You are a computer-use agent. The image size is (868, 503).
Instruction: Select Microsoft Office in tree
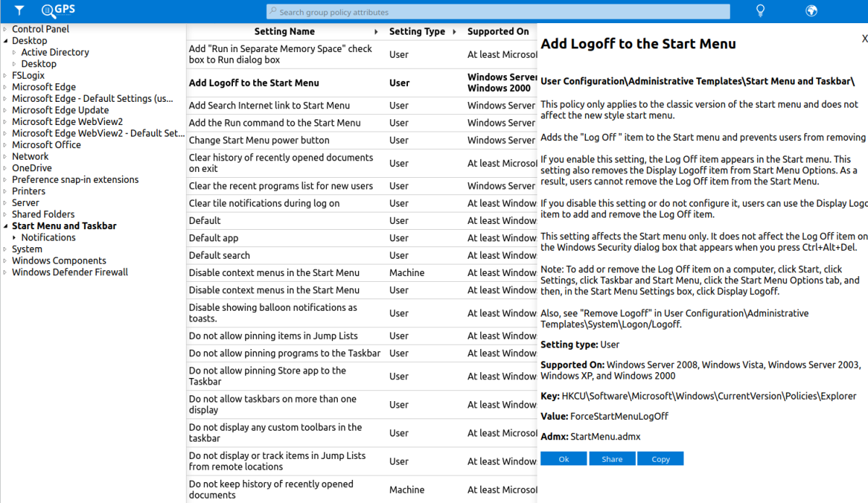click(x=46, y=145)
